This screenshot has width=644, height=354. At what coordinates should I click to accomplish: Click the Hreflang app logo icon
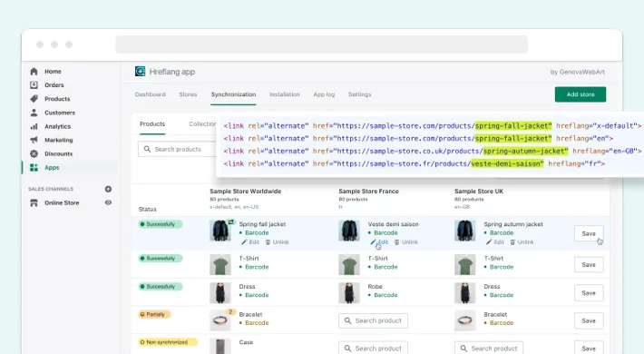(140, 72)
